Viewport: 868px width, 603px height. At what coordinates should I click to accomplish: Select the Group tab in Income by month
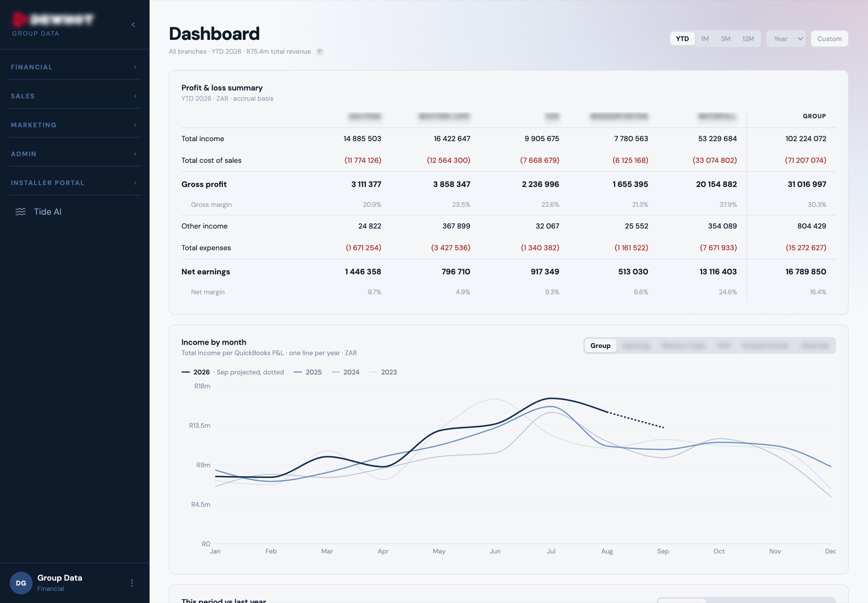[x=600, y=346]
